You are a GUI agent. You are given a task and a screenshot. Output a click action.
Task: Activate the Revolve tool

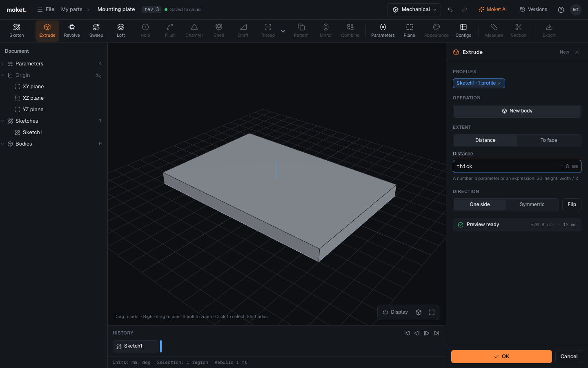[x=72, y=31]
